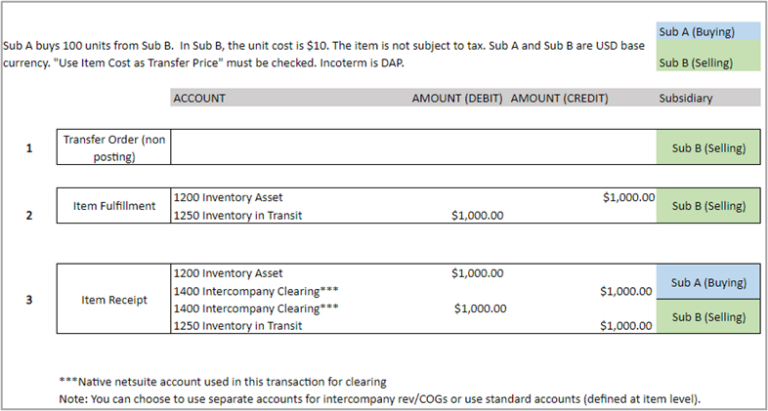Click step number 3 label

click(x=29, y=300)
